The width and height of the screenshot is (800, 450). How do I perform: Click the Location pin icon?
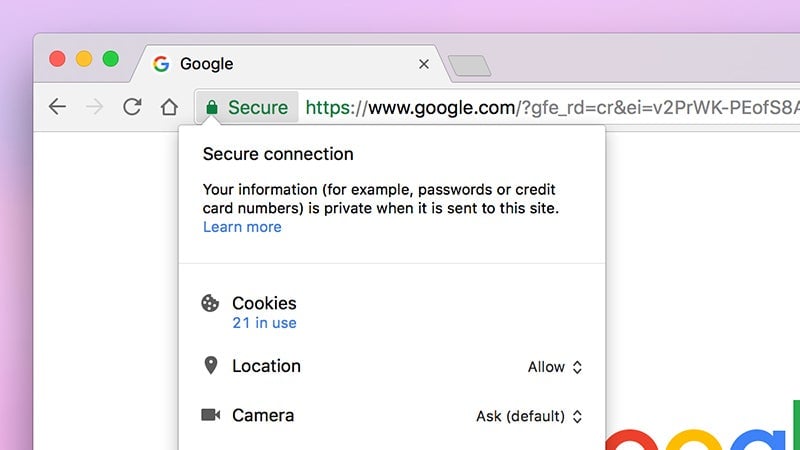[210, 366]
